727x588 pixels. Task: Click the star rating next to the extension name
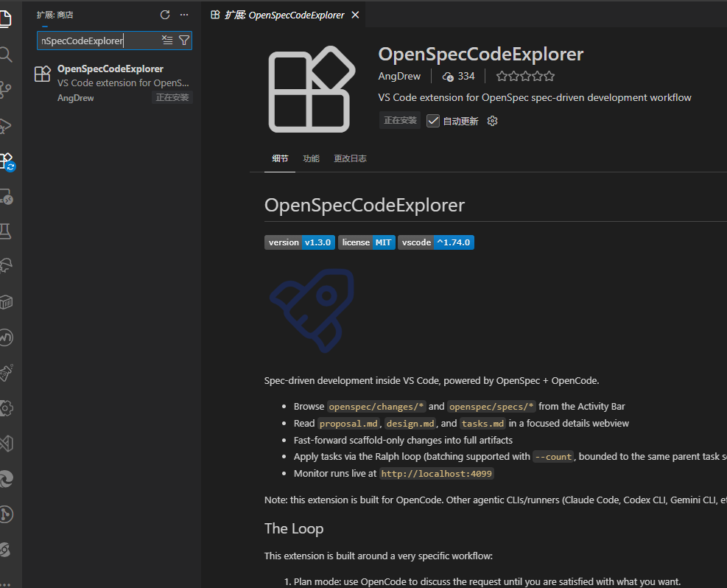(x=524, y=75)
